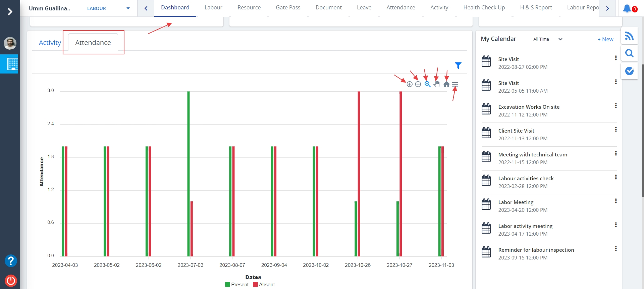Reset chart zoom with home icon
Screen dimensions: 644x289
pyautogui.click(x=446, y=84)
